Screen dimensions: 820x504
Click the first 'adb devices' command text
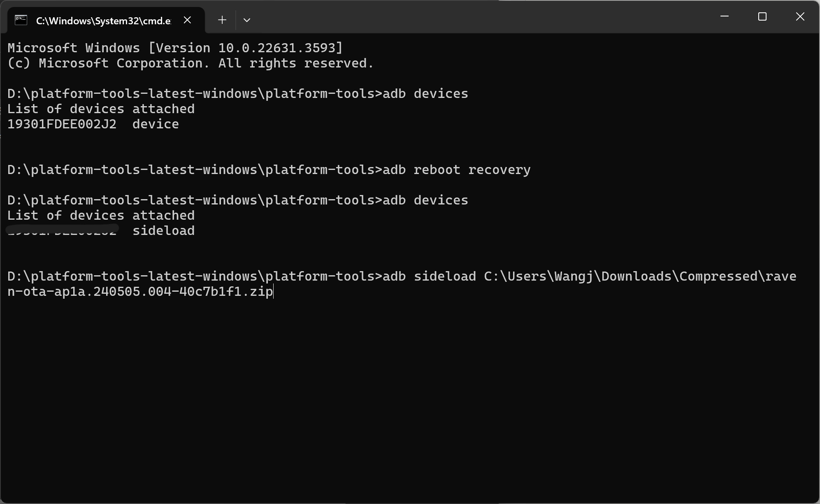(425, 94)
